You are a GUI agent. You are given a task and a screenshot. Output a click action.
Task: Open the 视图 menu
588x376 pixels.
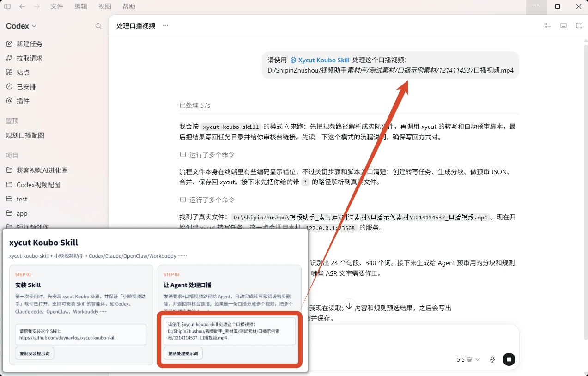105,6
